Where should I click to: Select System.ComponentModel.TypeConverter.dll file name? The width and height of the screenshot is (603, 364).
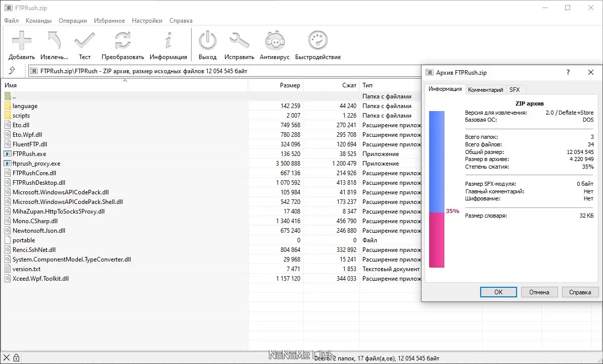(x=72, y=259)
